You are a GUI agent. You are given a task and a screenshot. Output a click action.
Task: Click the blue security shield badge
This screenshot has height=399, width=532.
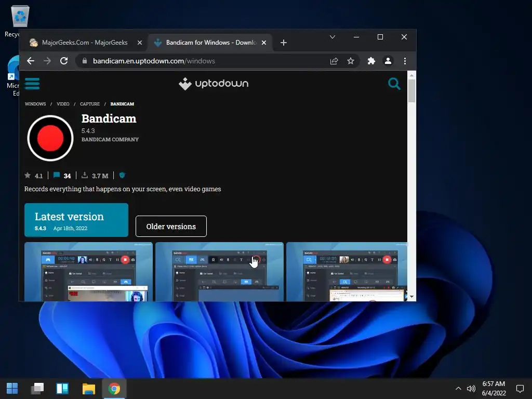(122, 175)
